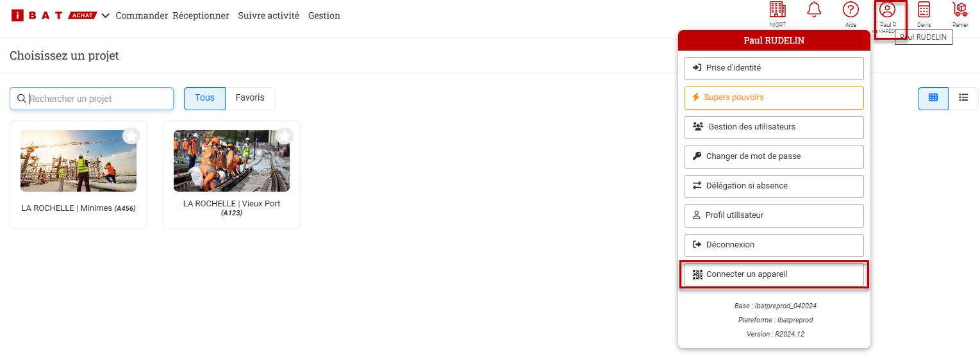Click the Paul R user profile icon
Screen dimensions: 980x357
[x=887, y=10]
